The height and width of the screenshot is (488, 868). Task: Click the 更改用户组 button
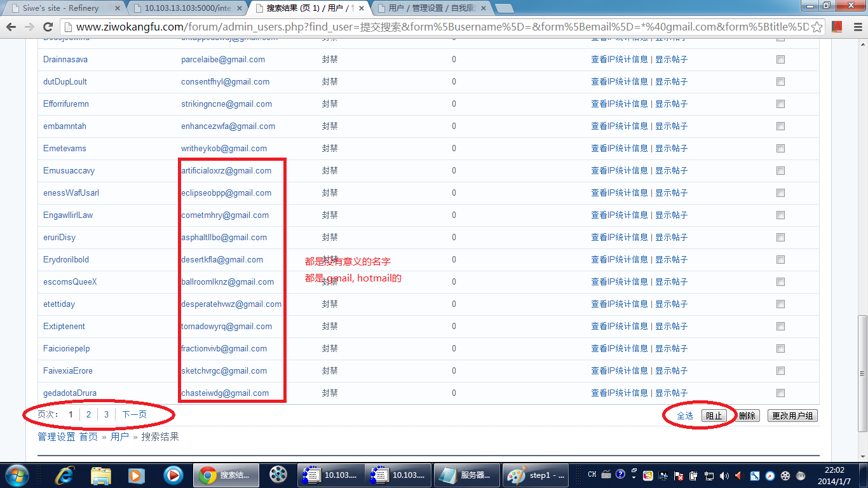pos(792,416)
